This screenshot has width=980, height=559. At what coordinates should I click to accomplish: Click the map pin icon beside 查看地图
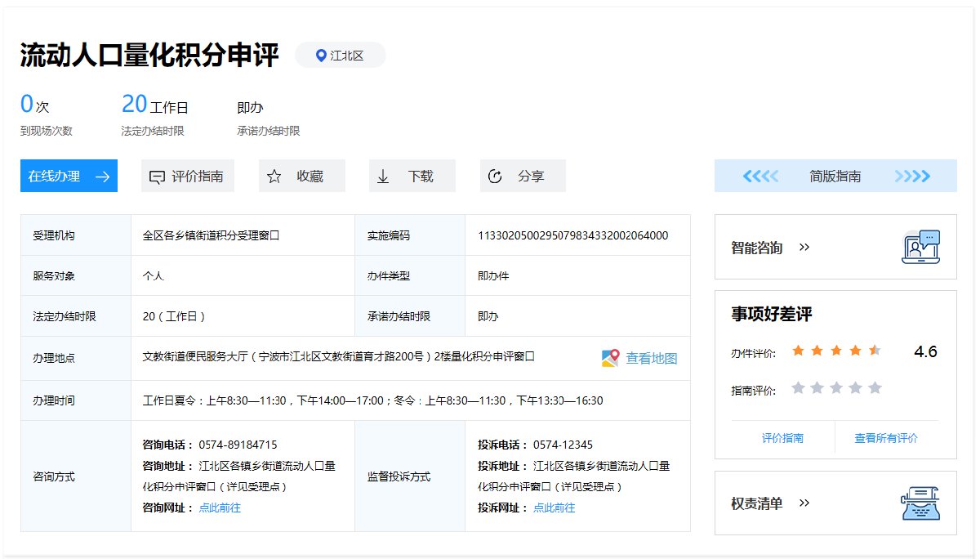click(x=610, y=358)
